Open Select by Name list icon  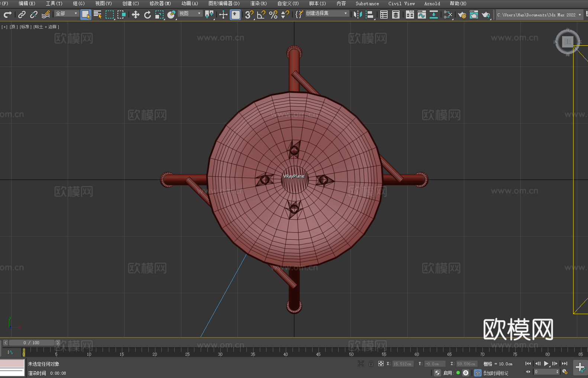(98, 14)
